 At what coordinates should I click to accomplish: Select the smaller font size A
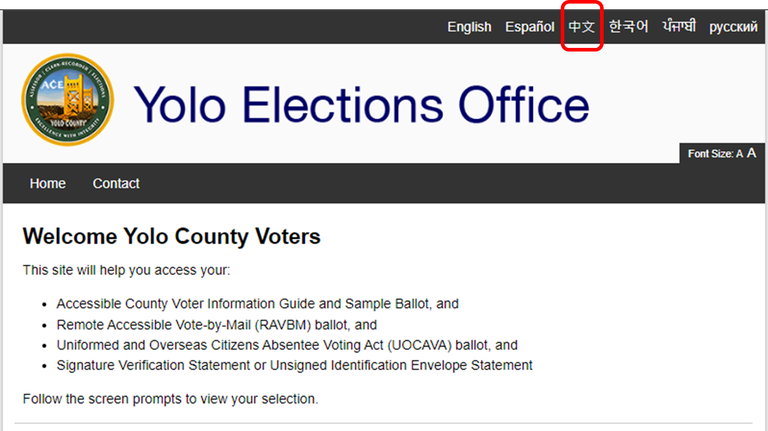click(739, 154)
